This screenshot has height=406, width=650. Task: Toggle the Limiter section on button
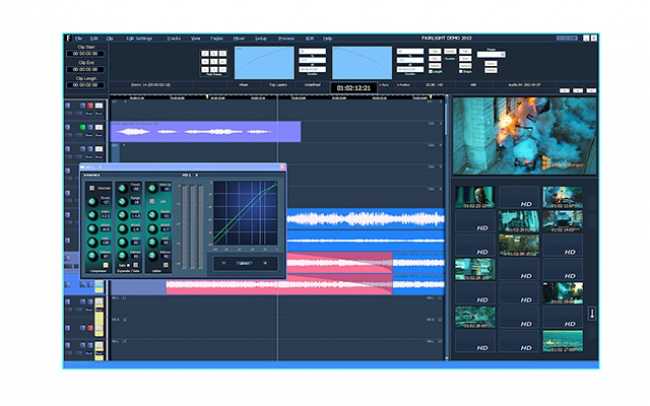(x=166, y=265)
